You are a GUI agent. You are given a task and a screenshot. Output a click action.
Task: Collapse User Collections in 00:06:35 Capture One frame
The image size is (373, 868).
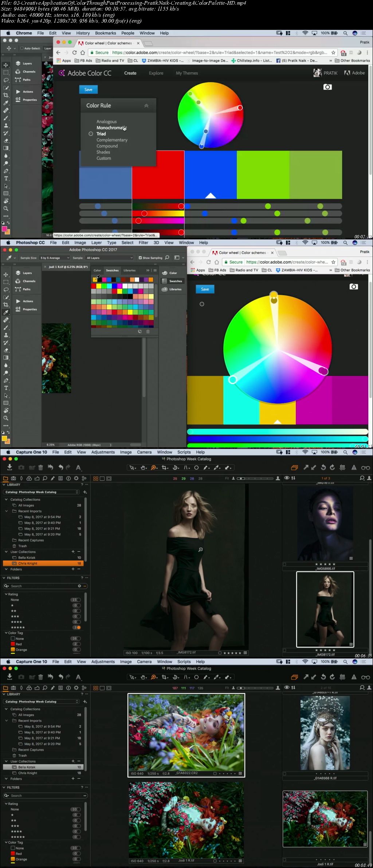[7, 552]
